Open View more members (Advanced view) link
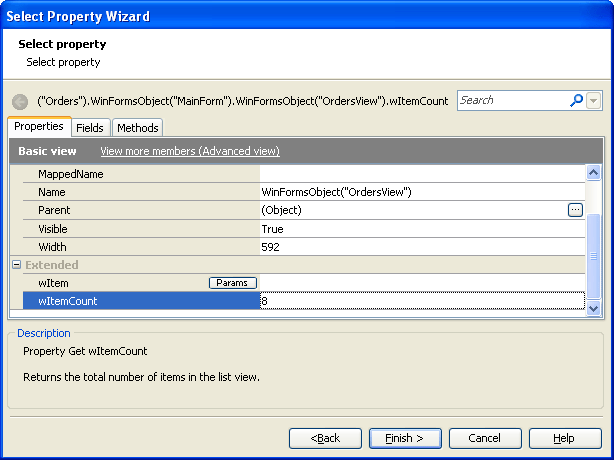Screen dimensions: 614x460 pyautogui.click(x=190, y=151)
